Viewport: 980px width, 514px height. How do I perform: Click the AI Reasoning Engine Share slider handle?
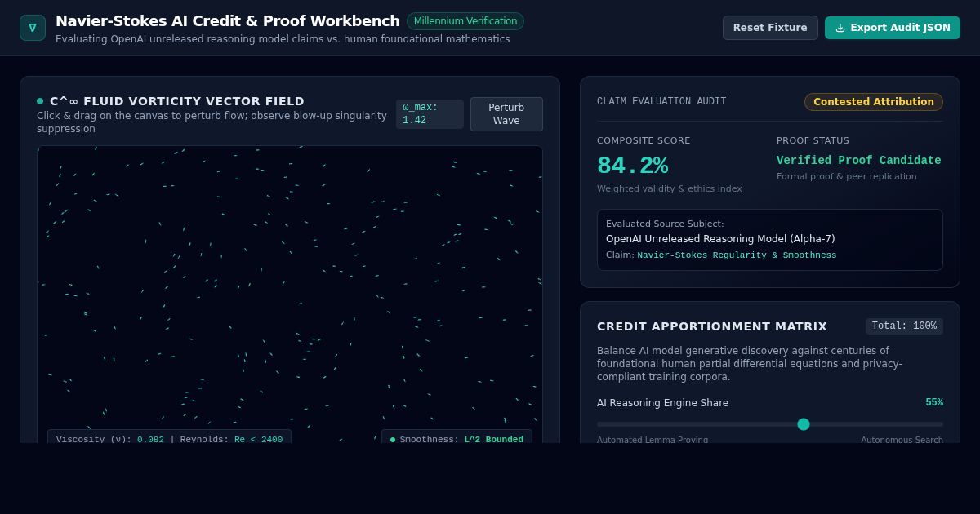pos(804,424)
